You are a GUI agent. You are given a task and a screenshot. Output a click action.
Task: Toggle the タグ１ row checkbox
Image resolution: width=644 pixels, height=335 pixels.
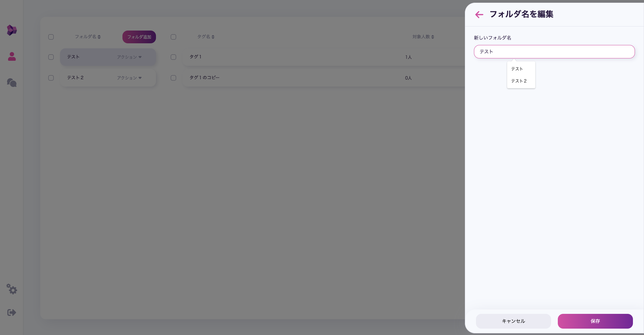coord(173,57)
